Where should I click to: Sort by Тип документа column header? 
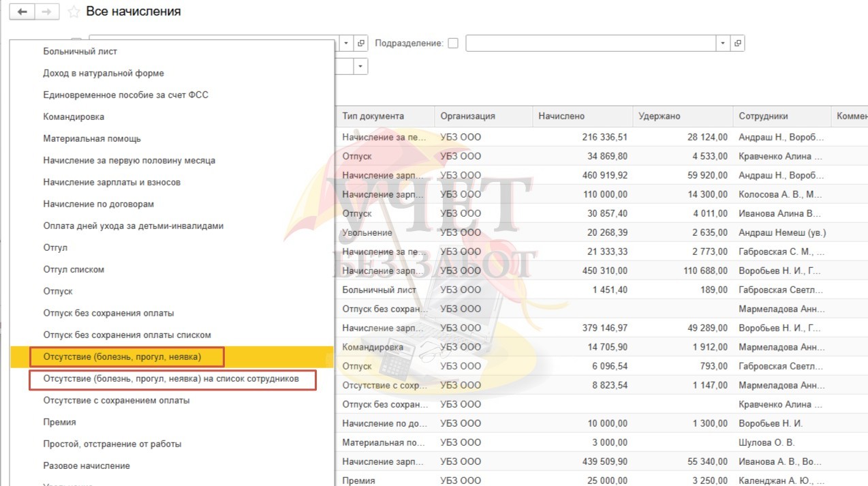pyautogui.click(x=386, y=116)
